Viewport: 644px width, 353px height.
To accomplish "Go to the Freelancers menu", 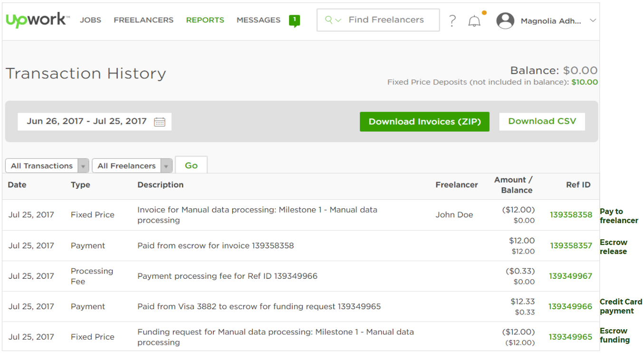I will (x=144, y=20).
